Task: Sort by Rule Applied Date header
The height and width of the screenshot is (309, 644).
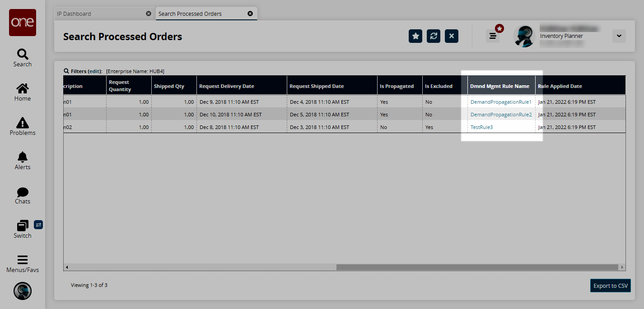Action: point(580,86)
